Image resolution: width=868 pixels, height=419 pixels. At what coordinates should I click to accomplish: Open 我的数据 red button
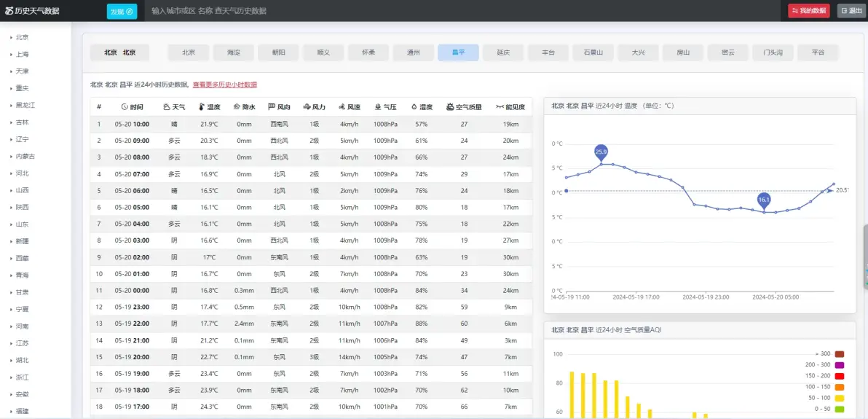tap(809, 11)
